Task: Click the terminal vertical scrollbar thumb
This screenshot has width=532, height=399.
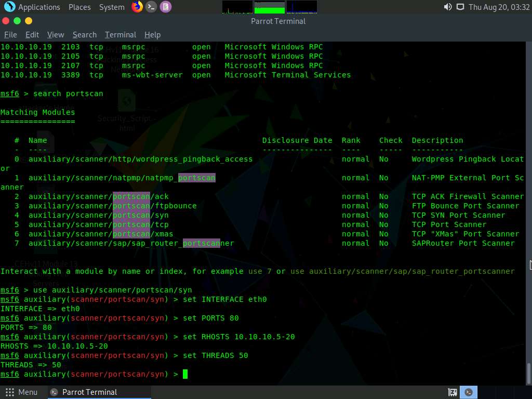Action: pos(528,373)
